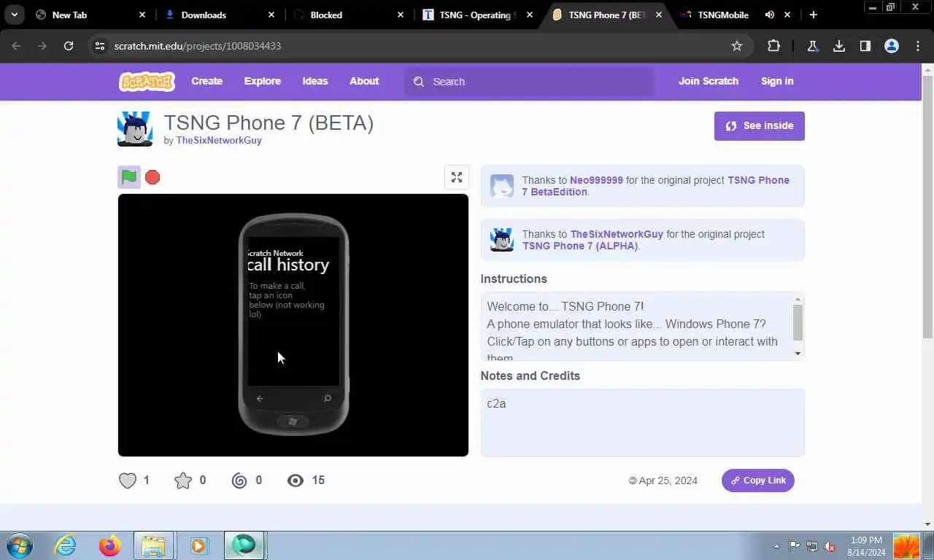Click Join Scratch link
This screenshot has height=560, width=934.
click(709, 81)
